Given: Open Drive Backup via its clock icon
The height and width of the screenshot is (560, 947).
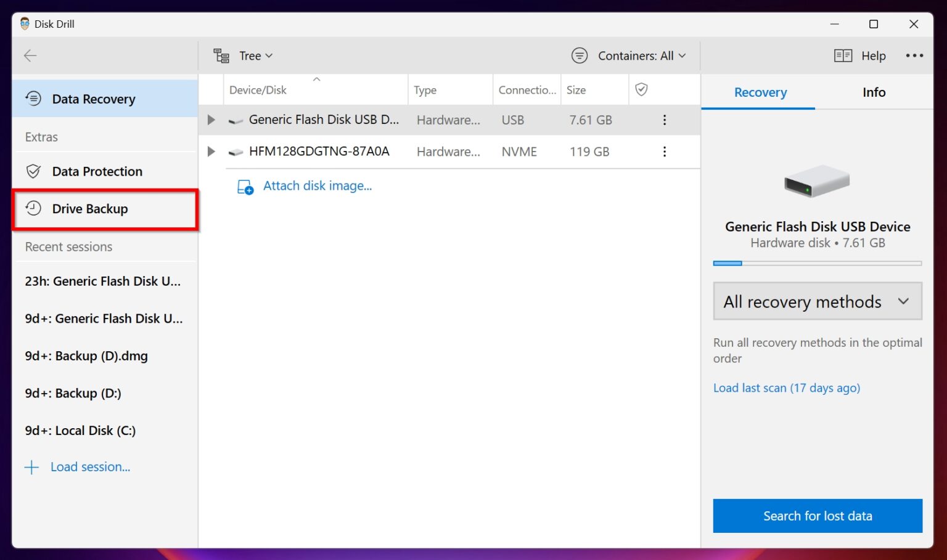Looking at the screenshot, I should click(x=33, y=209).
